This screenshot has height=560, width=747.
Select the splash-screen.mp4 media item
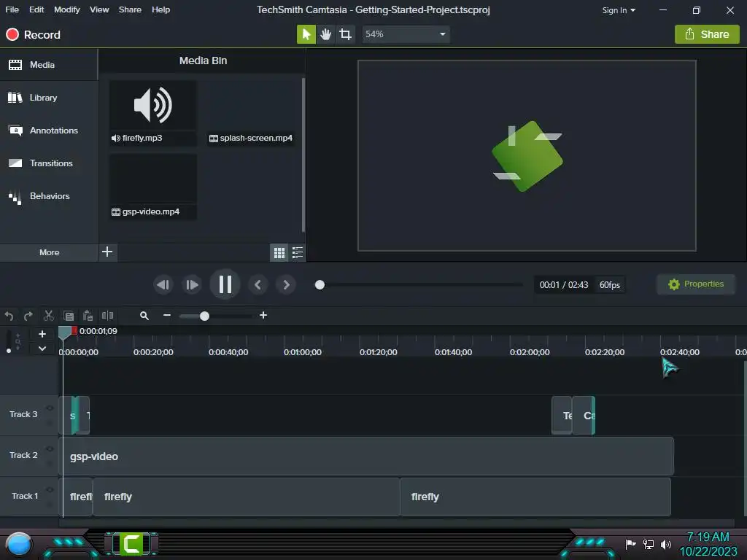(x=251, y=113)
